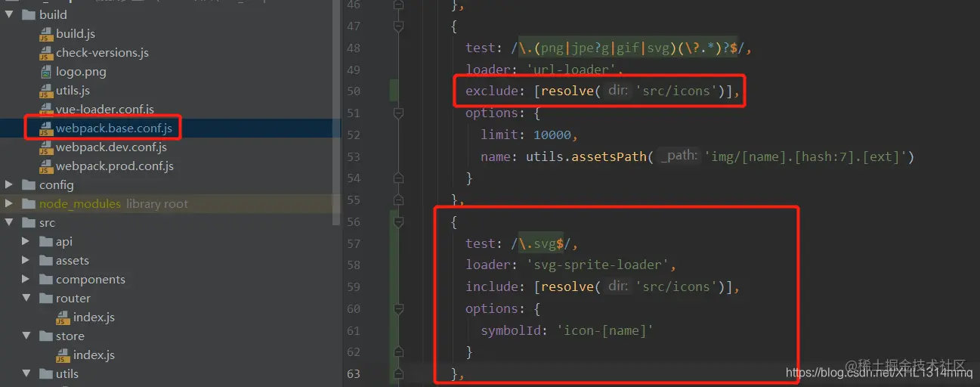Fold code block at line 56
The height and width of the screenshot is (387, 980).
click(397, 222)
